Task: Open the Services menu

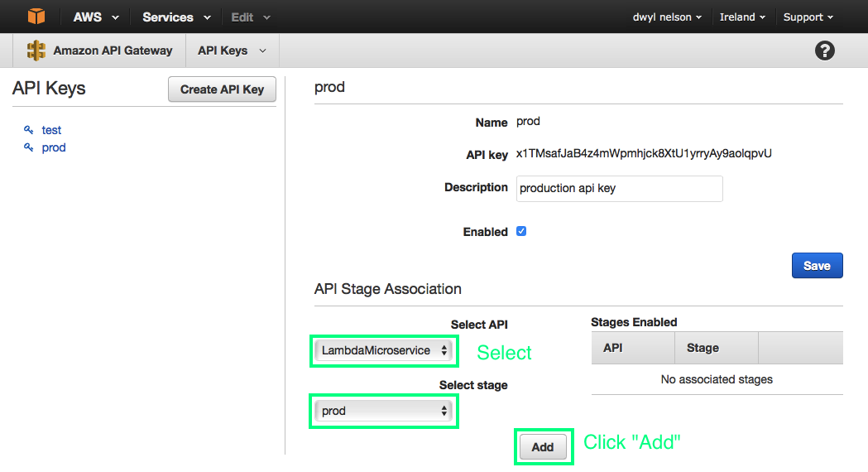Action: [x=176, y=17]
